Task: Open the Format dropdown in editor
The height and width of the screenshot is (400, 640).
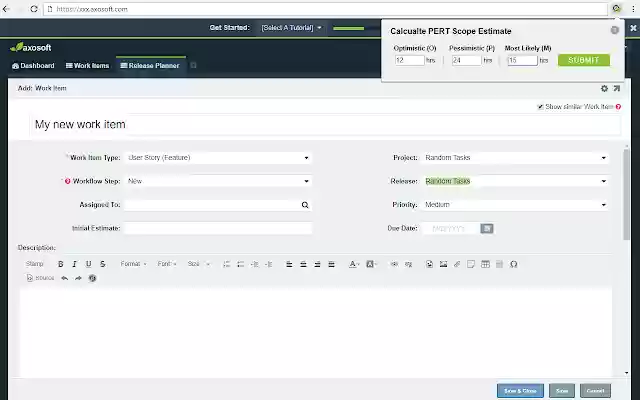Action: (x=133, y=264)
